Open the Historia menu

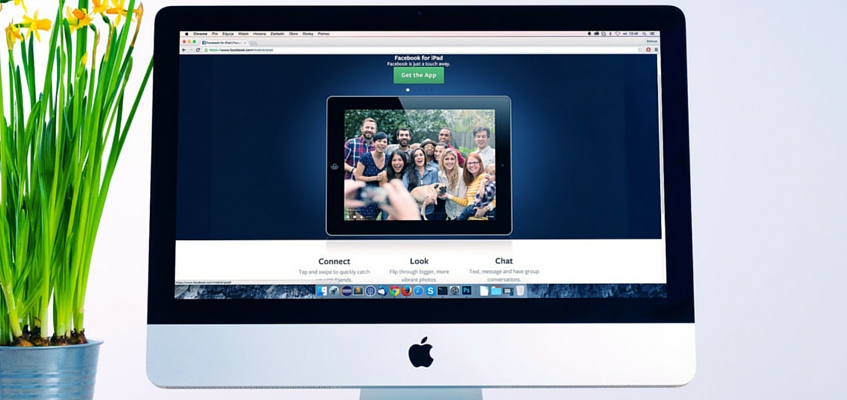pyautogui.click(x=259, y=34)
